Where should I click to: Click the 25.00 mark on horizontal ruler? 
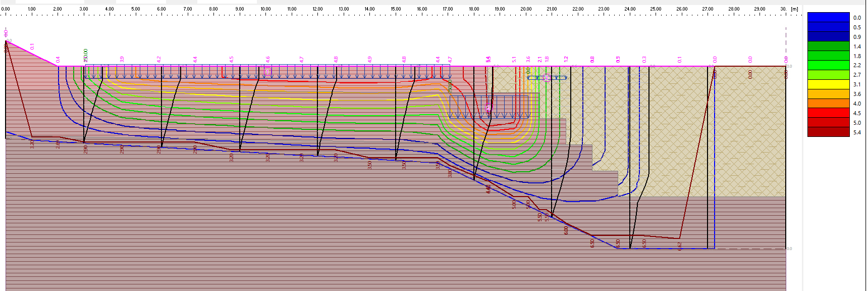click(656, 9)
